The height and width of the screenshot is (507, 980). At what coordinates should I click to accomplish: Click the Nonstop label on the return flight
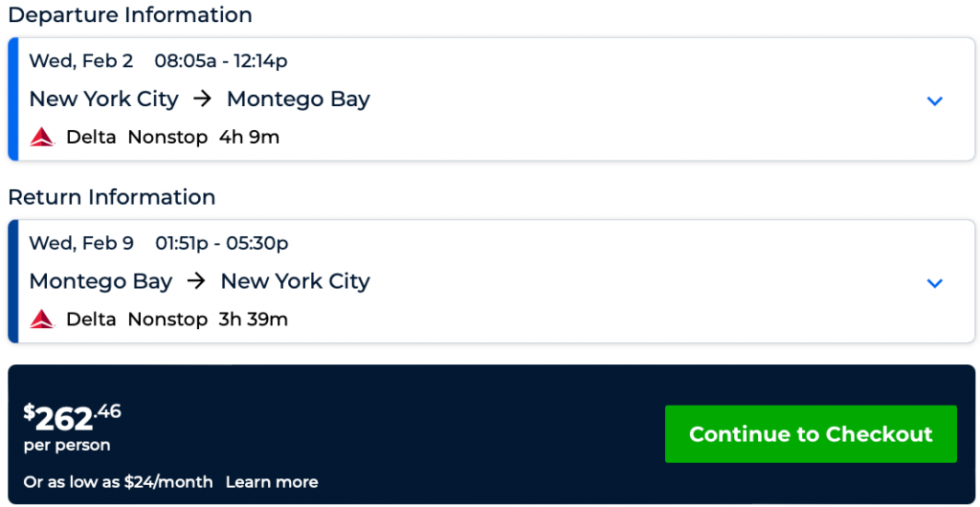(x=167, y=319)
